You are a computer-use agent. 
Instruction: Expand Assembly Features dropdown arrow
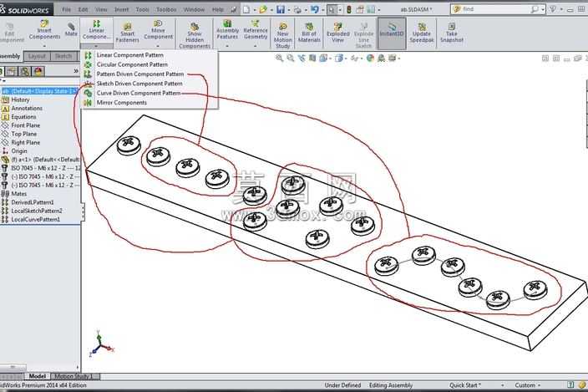click(x=227, y=46)
